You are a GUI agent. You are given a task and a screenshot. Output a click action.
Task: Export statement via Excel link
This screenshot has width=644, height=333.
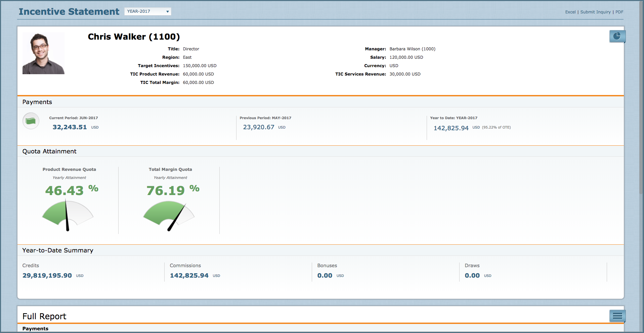pyautogui.click(x=570, y=12)
